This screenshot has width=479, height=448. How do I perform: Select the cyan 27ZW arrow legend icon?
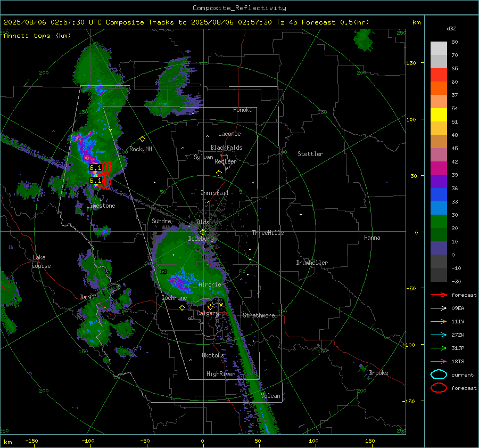pos(439,335)
